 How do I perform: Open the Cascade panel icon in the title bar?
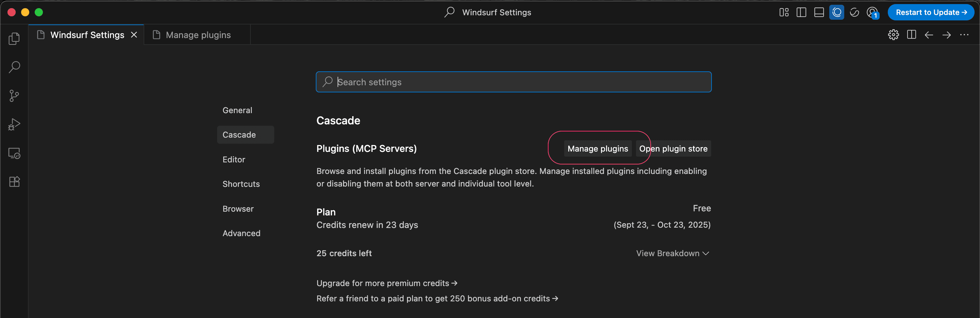coord(837,12)
